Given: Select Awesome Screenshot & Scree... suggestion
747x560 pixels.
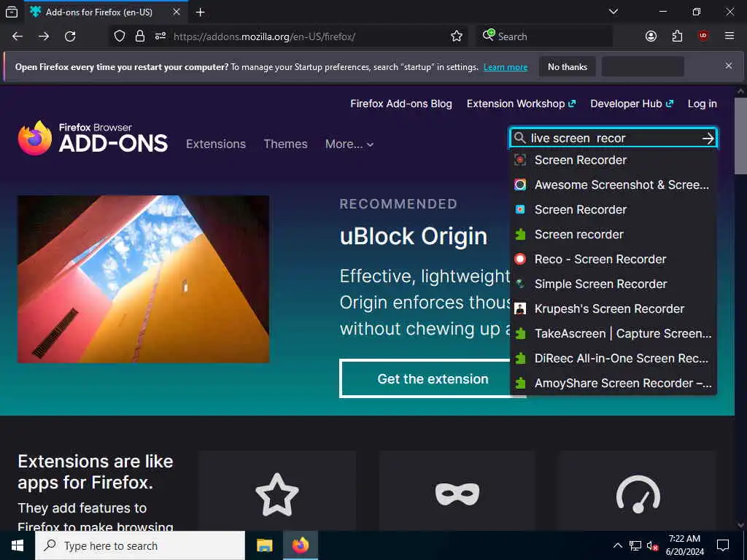Looking at the screenshot, I should (613, 184).
